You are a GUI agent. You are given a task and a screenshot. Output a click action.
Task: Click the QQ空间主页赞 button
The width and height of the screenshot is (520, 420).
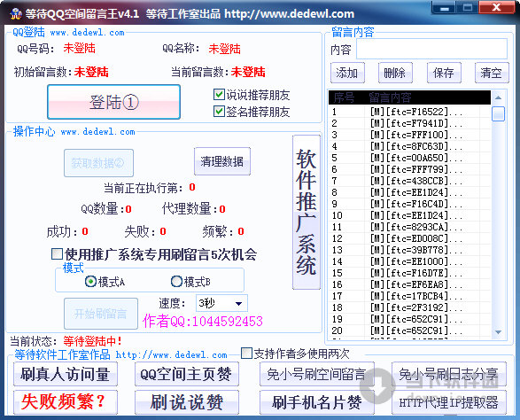(x=186, y=374)
